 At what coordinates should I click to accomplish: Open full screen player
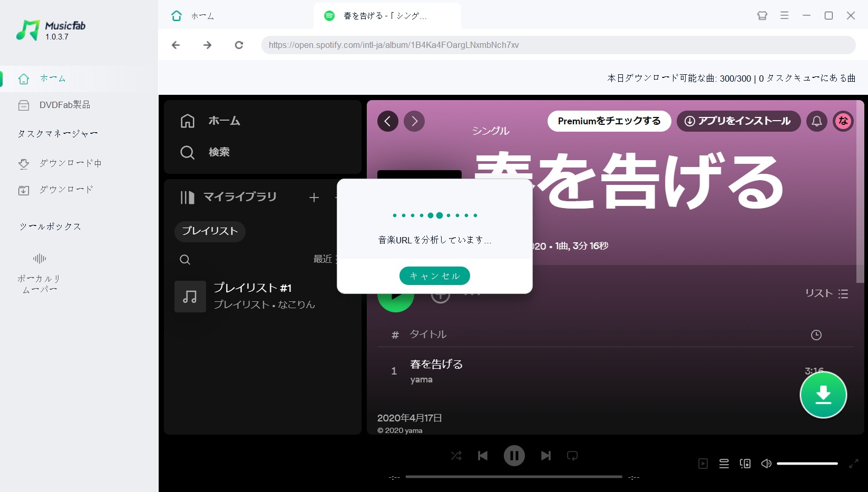[x=854, y=464]
